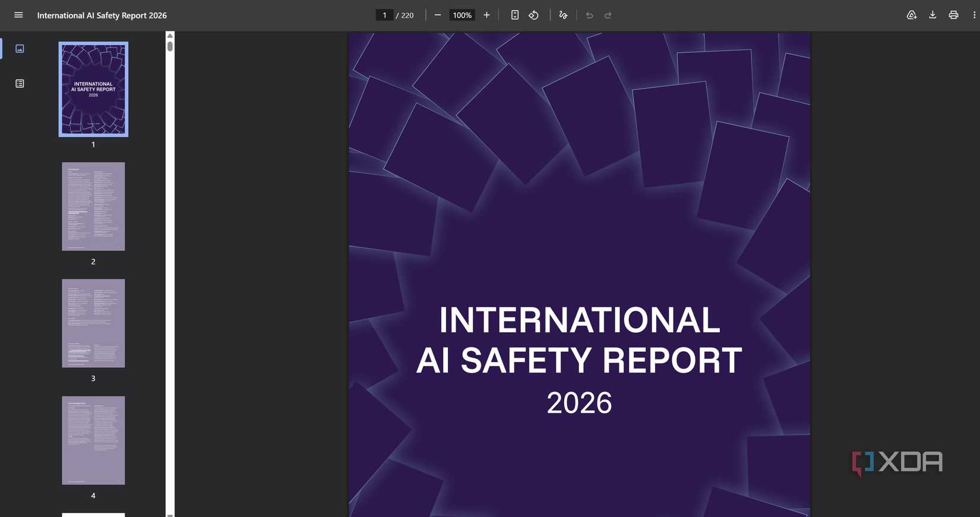Click the zoom out minus button
Image resolution: width=980 pixels, height=517 pixels.
tap(438, 15)
